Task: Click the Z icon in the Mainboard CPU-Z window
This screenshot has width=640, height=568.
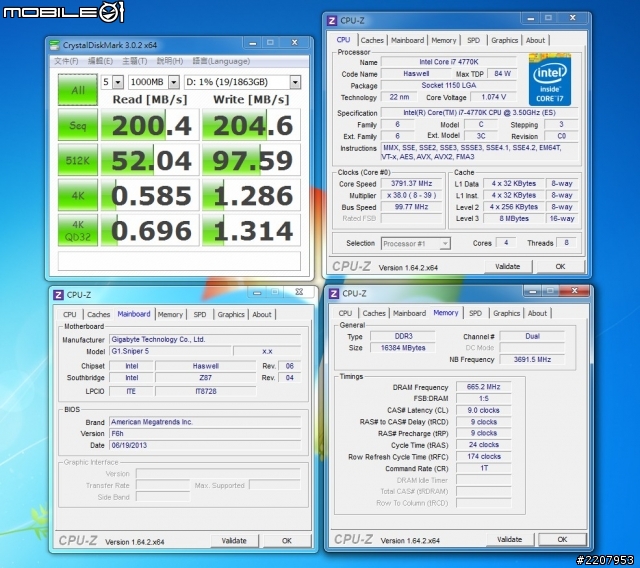Action: coord(59,295)
